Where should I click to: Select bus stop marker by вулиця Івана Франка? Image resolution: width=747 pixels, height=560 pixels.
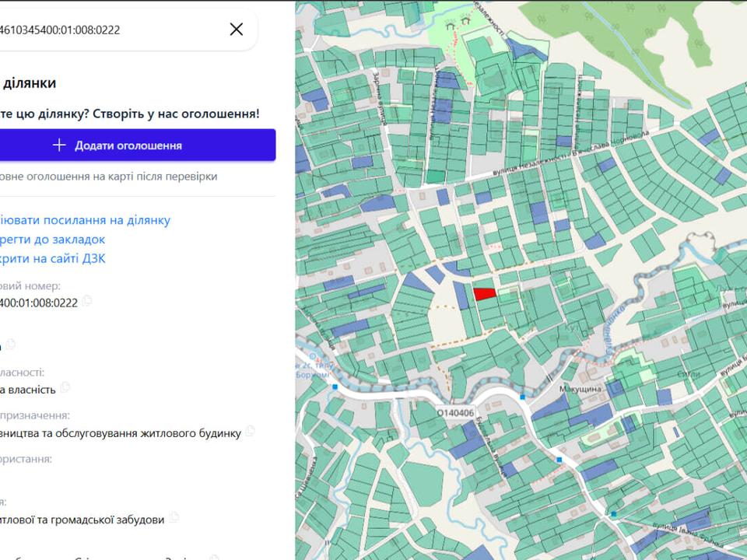[x=614, y=514]
